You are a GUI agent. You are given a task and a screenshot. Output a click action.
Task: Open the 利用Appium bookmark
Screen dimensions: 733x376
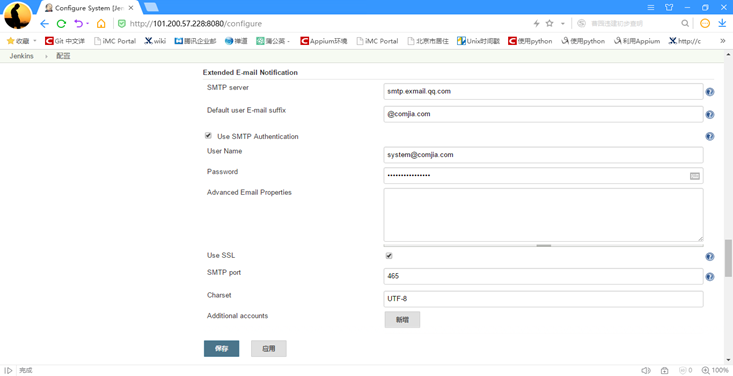(x=637, y=41)
